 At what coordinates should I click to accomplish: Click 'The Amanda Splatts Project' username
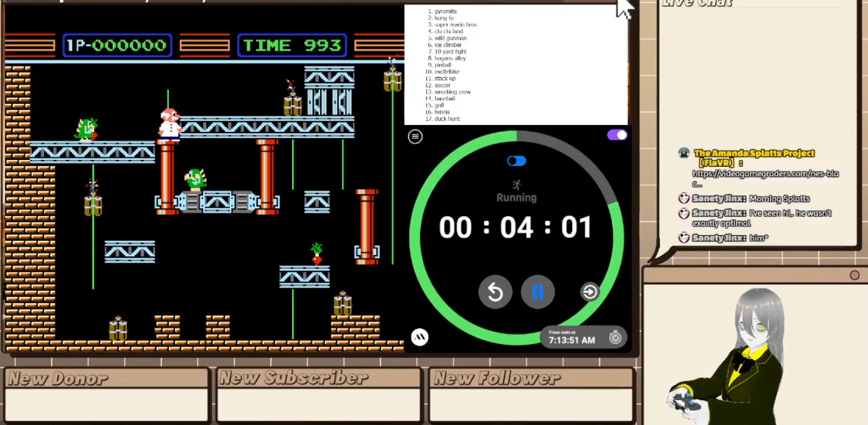click(x=754, y=153)
